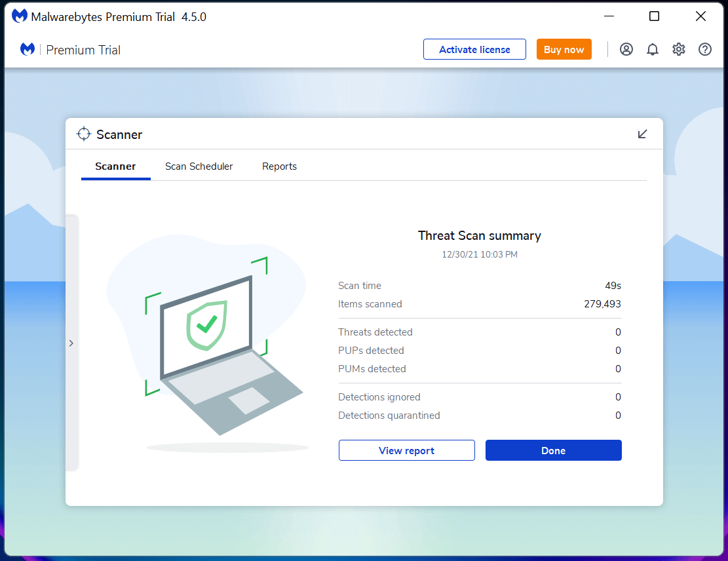The image size is (728, 561).
Task: Switch to the Scanner tab
Action: (115, 166)
